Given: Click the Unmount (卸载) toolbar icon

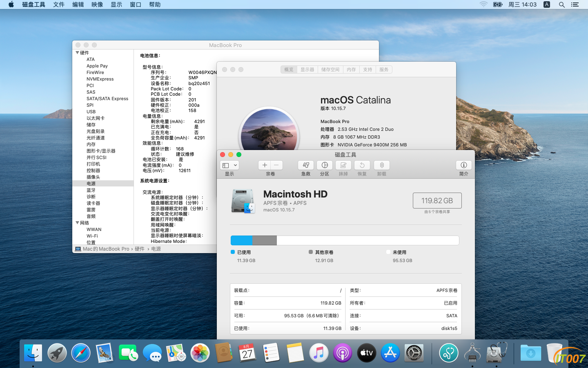Looking at the screenshot, I should coord(382,165).
